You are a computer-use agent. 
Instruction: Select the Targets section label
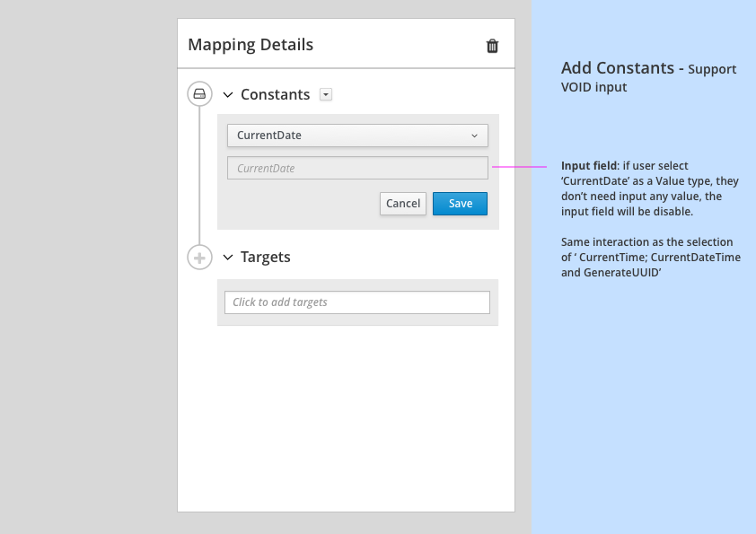tap(265, 257)
